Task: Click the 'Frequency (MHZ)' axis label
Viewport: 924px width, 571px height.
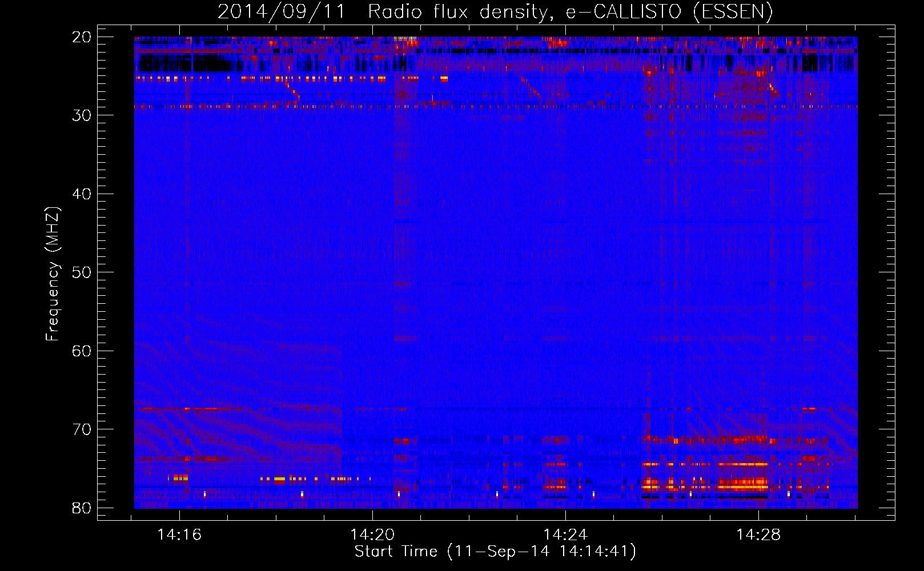Action: tap(53, 274)
